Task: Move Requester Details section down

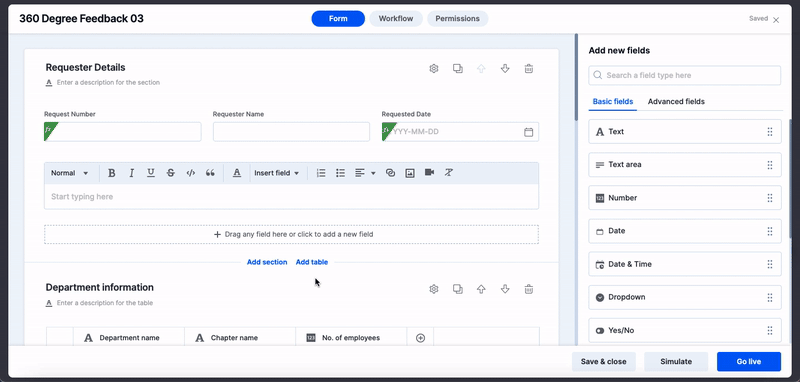Action: pyautogui.click(x=505, y=68)
